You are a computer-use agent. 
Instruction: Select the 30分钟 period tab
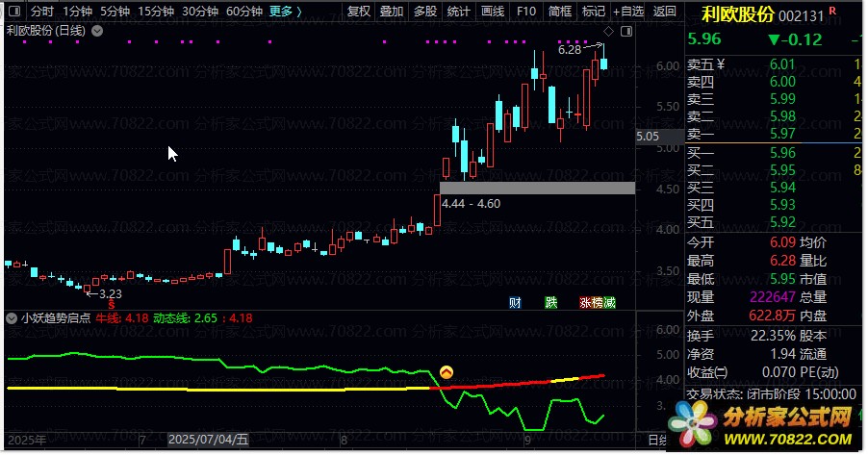200,12
